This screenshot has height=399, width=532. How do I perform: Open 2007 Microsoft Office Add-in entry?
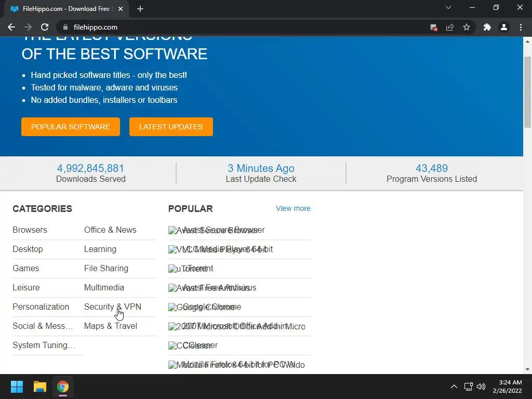point(240,326)
